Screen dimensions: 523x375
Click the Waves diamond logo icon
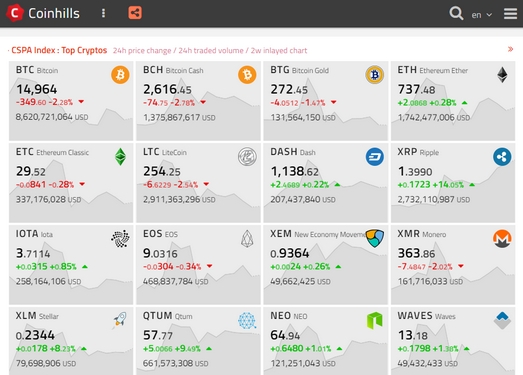click(502, 320)
